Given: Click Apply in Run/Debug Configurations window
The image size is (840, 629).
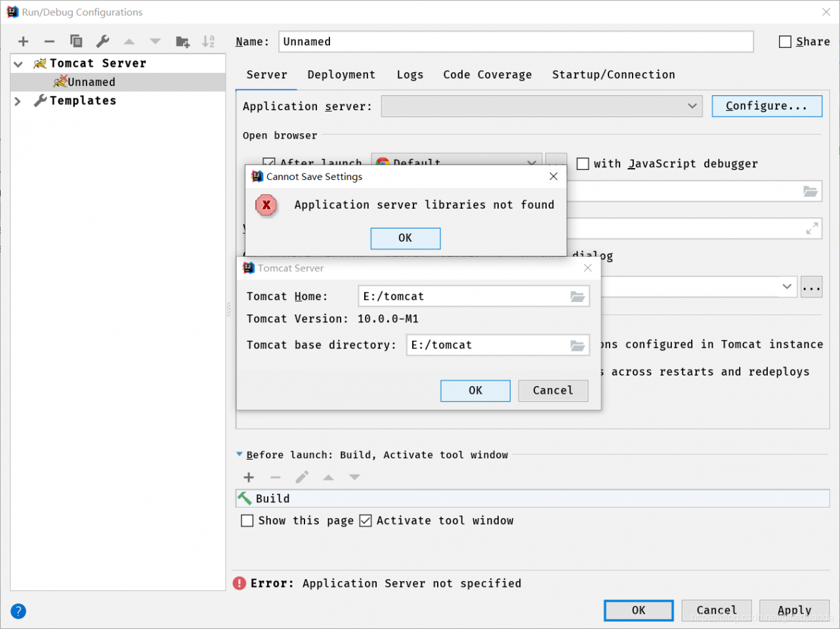Looking at the screenshot, I should (794, 611).
